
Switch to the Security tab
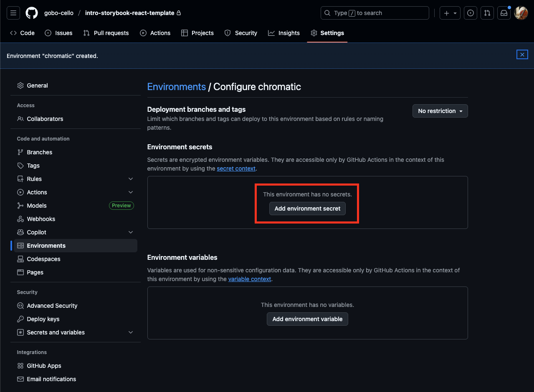241,33
